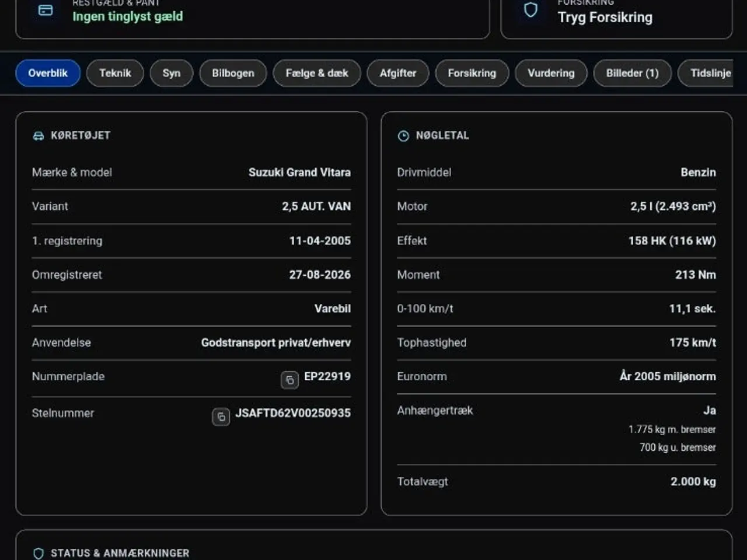Viewport: 747px width, 560px height.
Task: Click the STATUS & ANMÆRKNINGER heading
Action: pyautogui.click(x=120, y=553)
